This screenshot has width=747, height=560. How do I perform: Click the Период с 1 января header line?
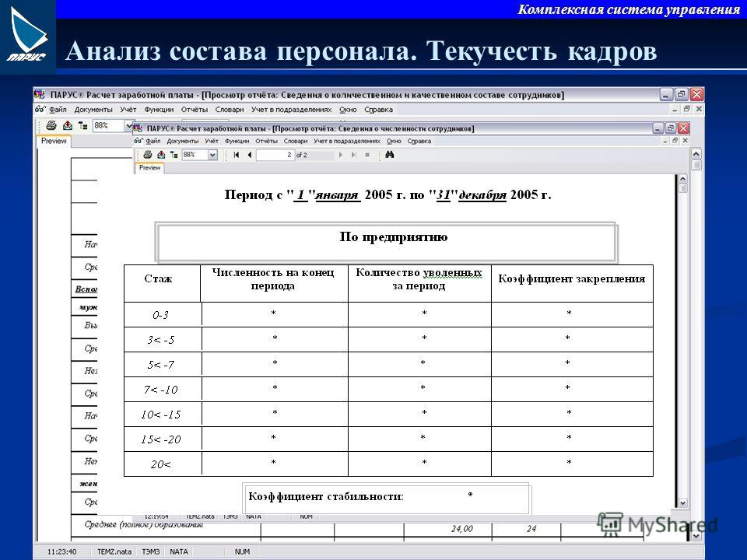[x=388, y=194]
